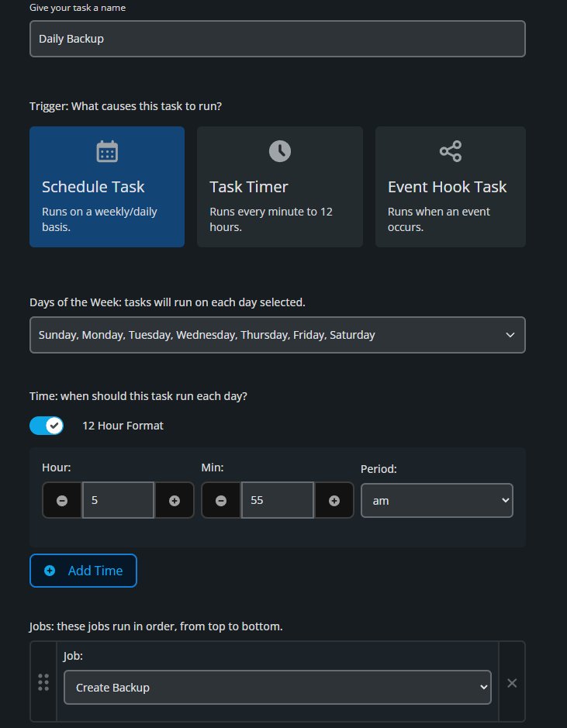The width and height of the screenshot is (567, 728).
Task: Click the Hour input field showing 5
Action: coord(118,500)
